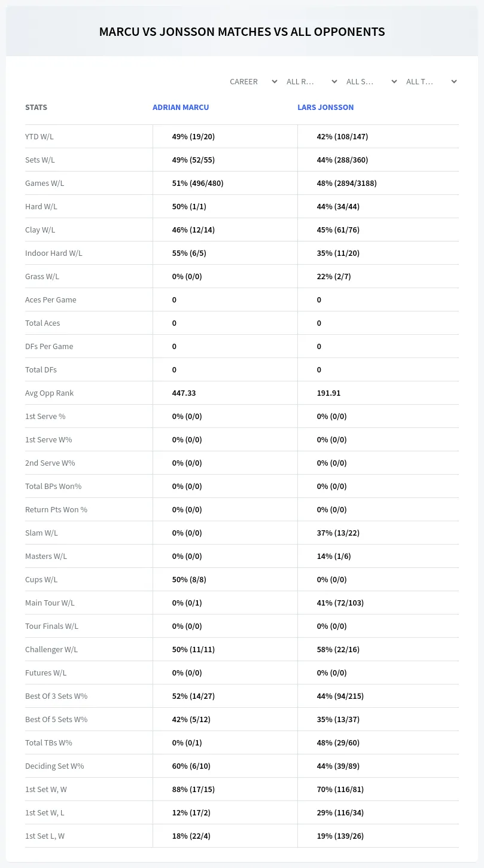Click the STATS column header

[x=36, y=108]
